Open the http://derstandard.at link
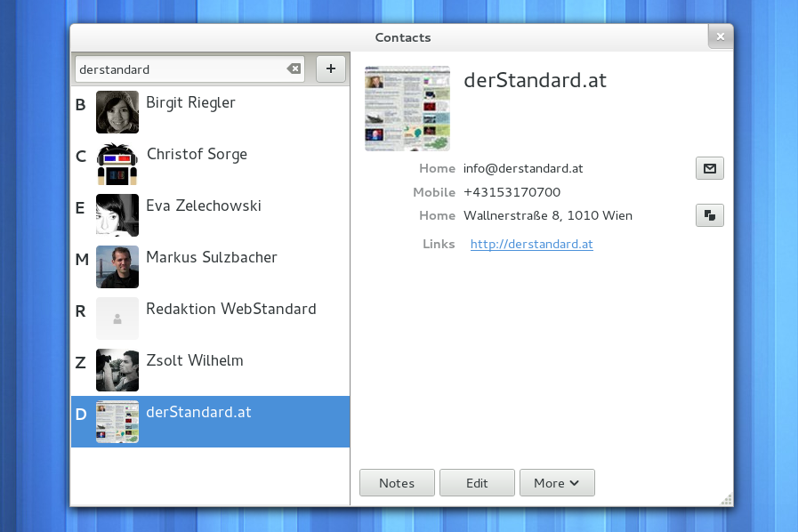This screenshot has width=798, height=532. [x=531, y=245]
